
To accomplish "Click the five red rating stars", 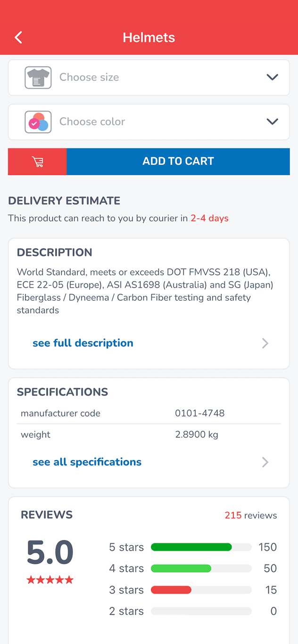I will click(x=50, y=580).
